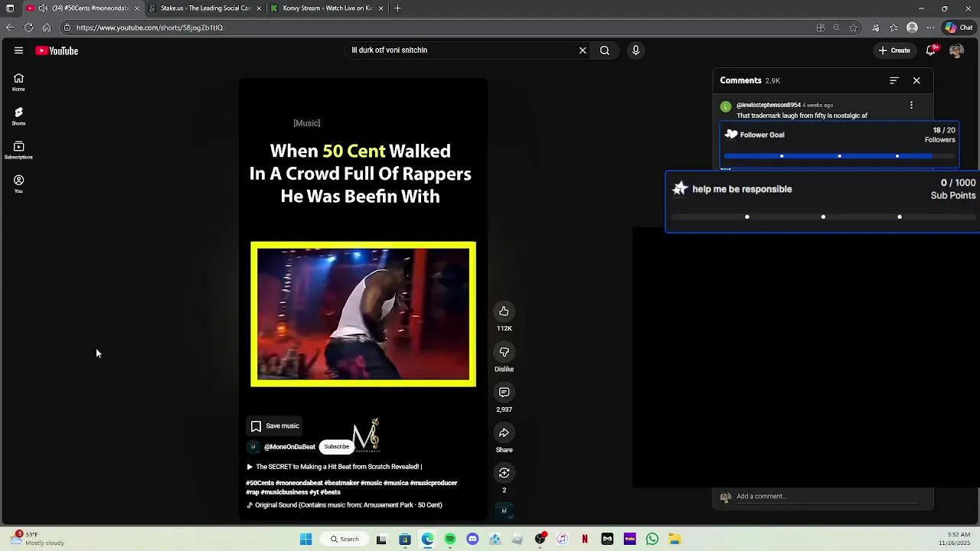Refresh the current page

point(28,28)
